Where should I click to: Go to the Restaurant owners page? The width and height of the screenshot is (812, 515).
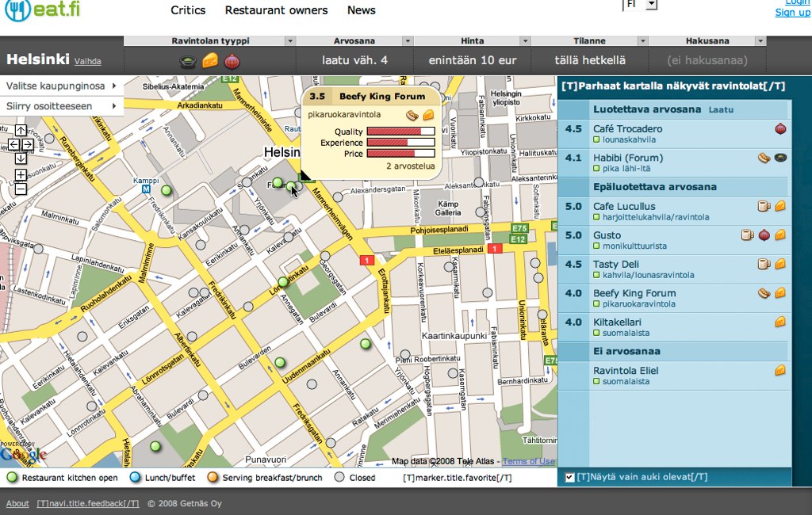tap(276, 10)
